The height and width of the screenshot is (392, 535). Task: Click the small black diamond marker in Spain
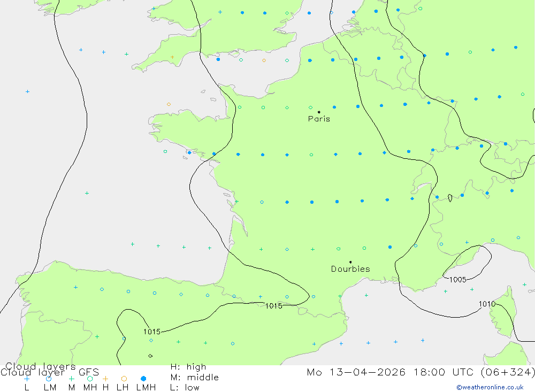(x=150, y=356)
